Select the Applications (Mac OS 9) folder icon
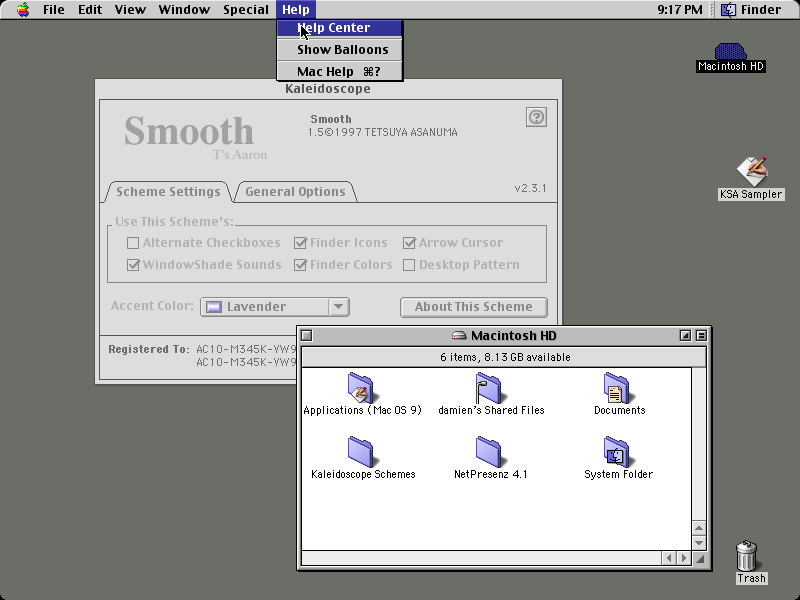 361,388
